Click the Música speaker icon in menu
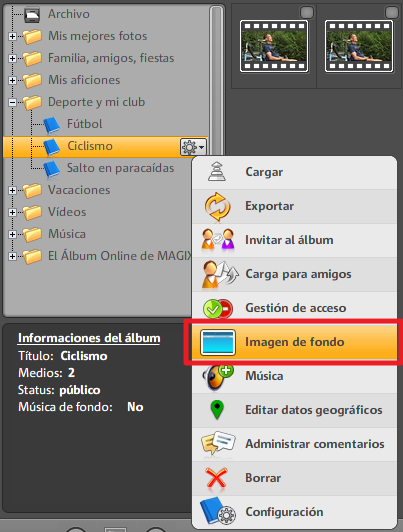This screenshot has height=532, width=403. point(218,377)
